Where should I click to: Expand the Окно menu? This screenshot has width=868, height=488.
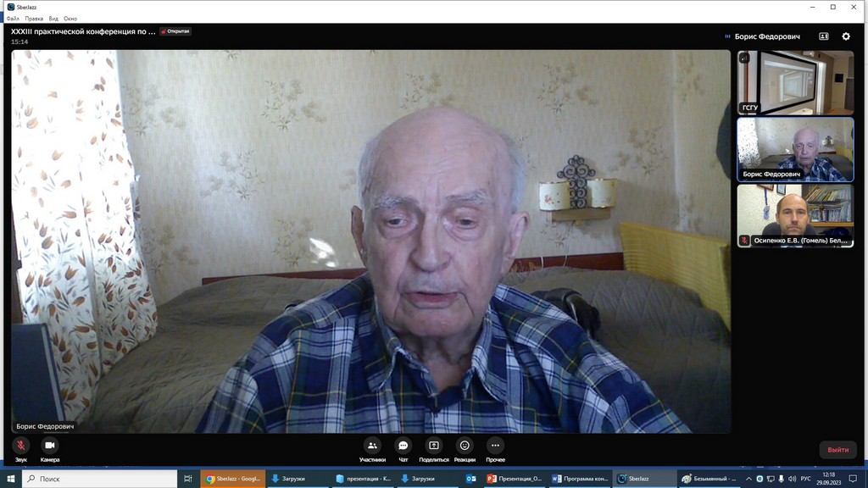point(70,18)
